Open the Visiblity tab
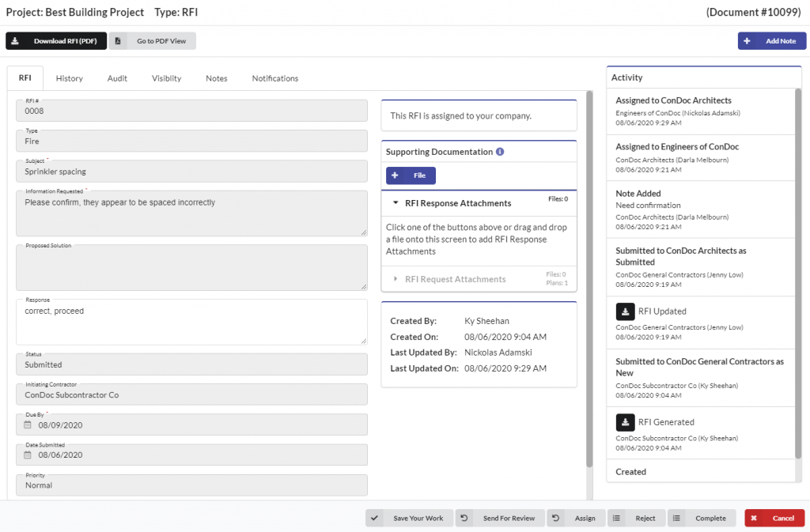 click(x=166, y=78)
